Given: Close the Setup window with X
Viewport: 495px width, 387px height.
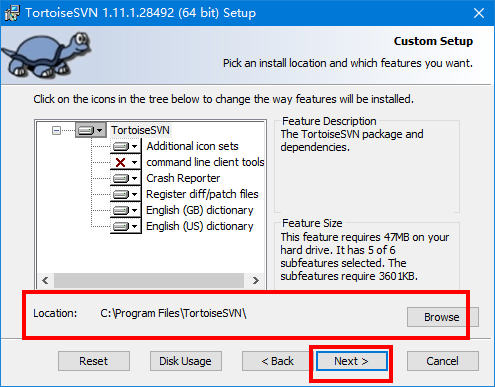Looking at the screenshot, I should [x=479, y=13].
